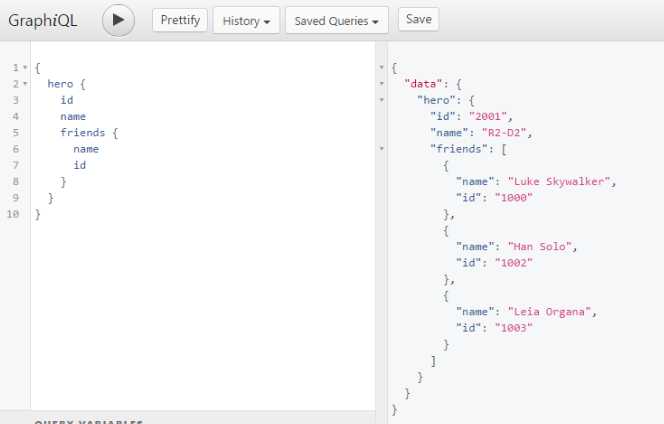
Task: Collapse the fold arrow beside hero line 2
Action: 25,83
